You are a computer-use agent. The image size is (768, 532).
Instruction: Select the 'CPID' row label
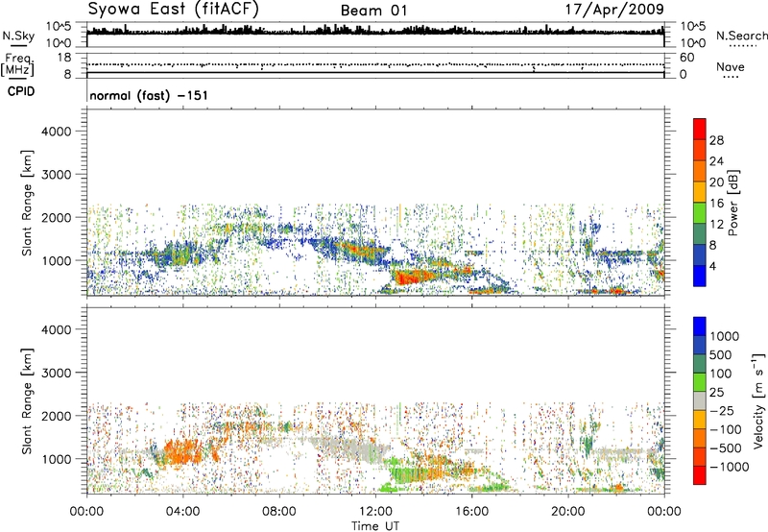[21, 91]
